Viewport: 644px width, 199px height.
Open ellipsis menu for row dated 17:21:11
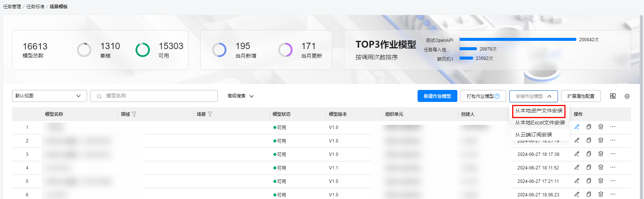point(613,181)
